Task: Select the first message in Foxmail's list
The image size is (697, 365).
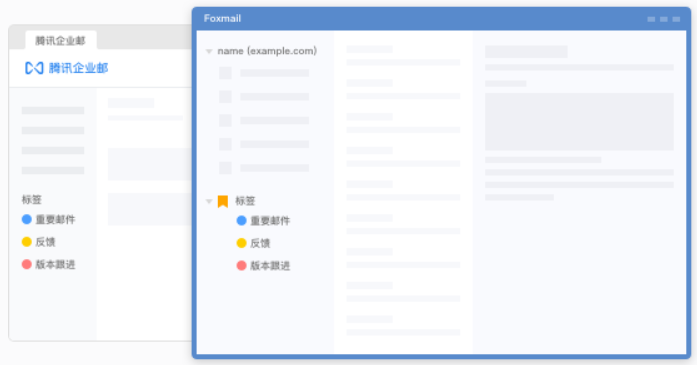Action: [403, 56]
